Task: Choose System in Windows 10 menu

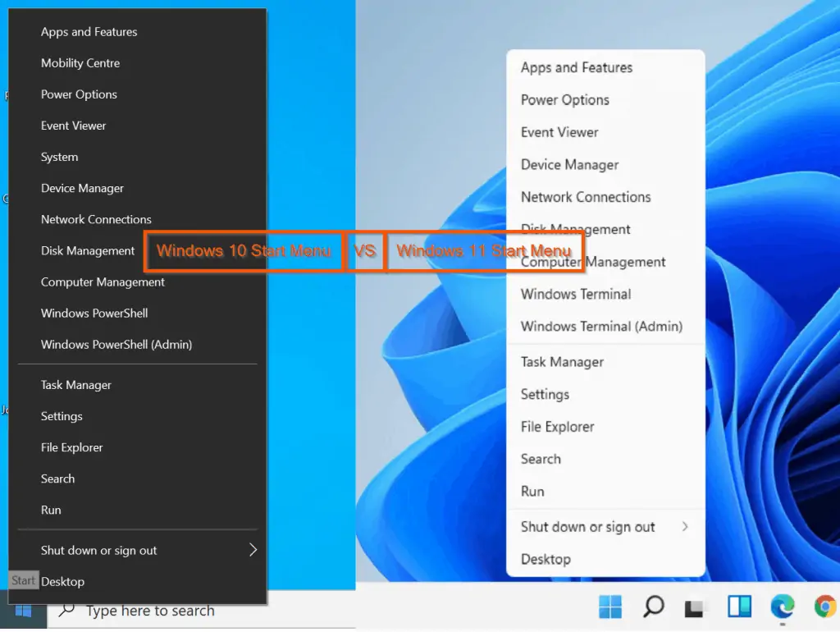Action: (x=138, y=157)
